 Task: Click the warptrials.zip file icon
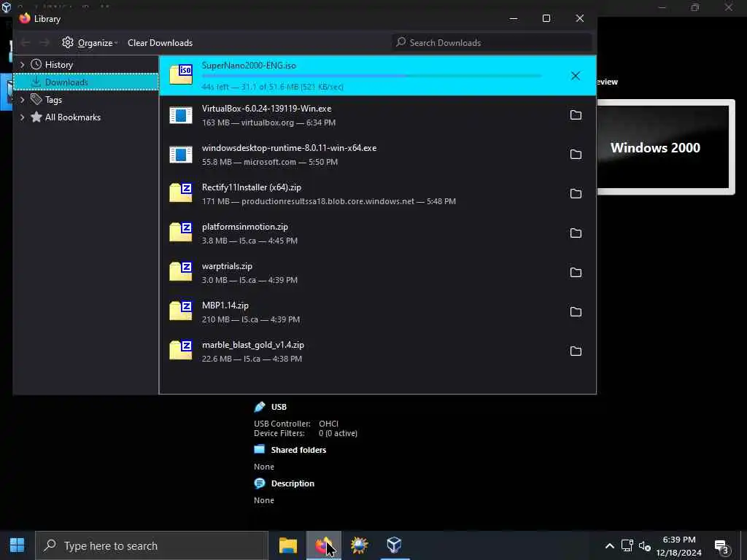[x=181, y=271]
